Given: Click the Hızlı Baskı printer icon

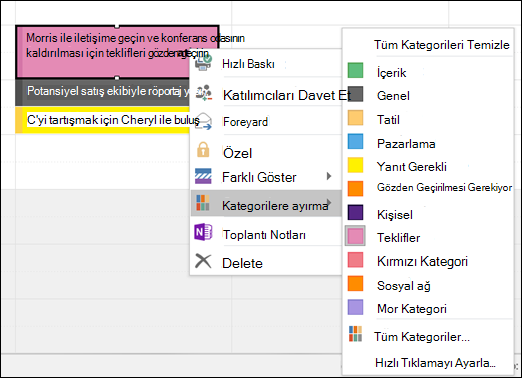Looking at the screenshot, I should point(203,63).
